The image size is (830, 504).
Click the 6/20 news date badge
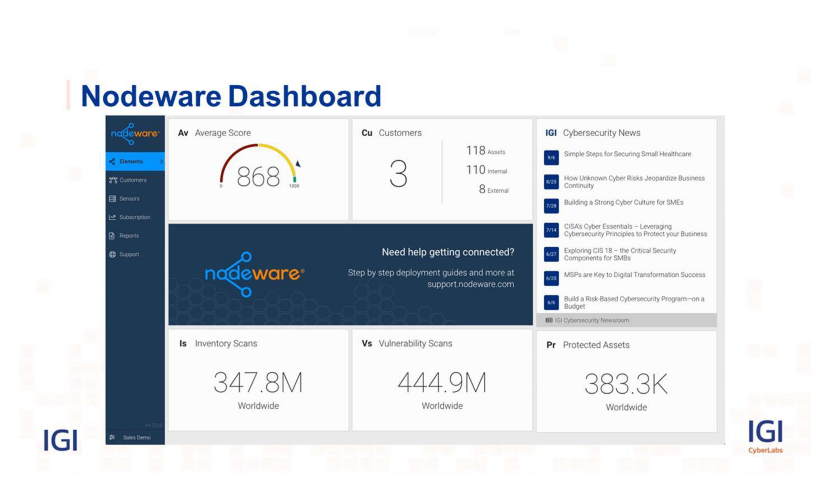pyautogui.click(x=551, y=279)
